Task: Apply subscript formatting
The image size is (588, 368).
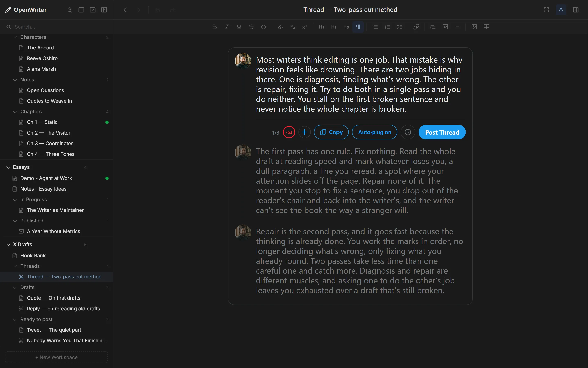Action: click(292, 27)
